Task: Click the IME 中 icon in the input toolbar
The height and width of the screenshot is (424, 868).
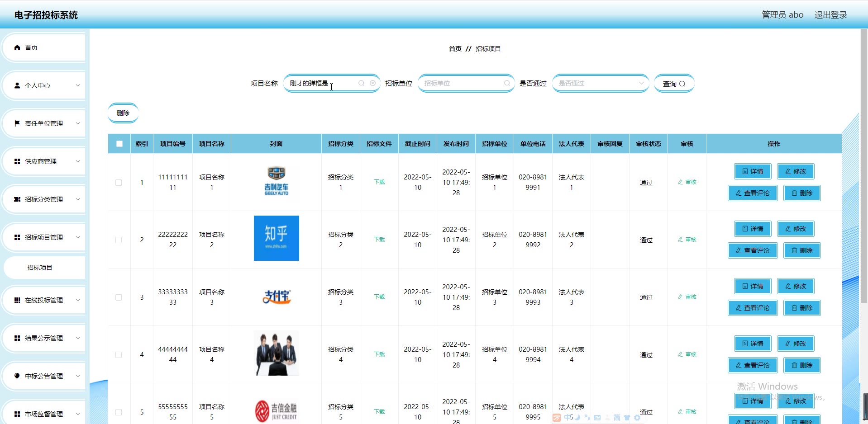Action: (x=568, y=418)
